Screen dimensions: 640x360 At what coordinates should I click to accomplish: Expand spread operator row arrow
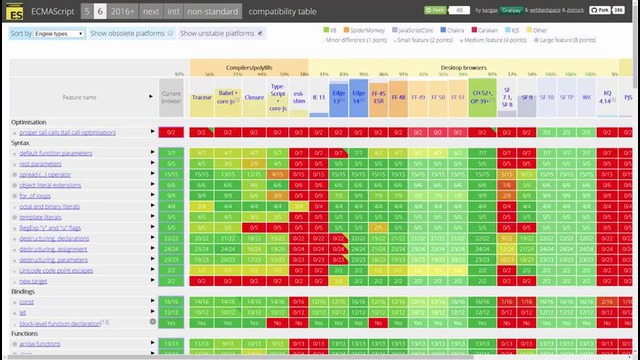click(x=152, y=173)
